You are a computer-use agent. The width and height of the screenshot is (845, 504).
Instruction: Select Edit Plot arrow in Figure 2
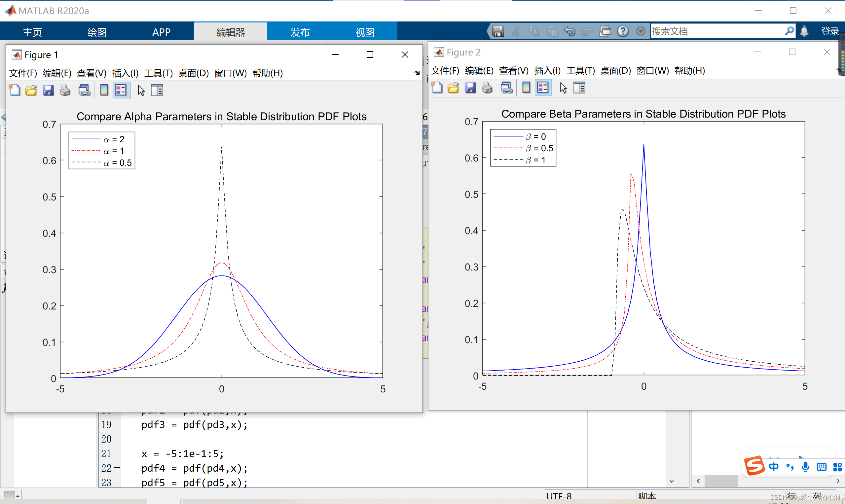[x=564, y=88]
